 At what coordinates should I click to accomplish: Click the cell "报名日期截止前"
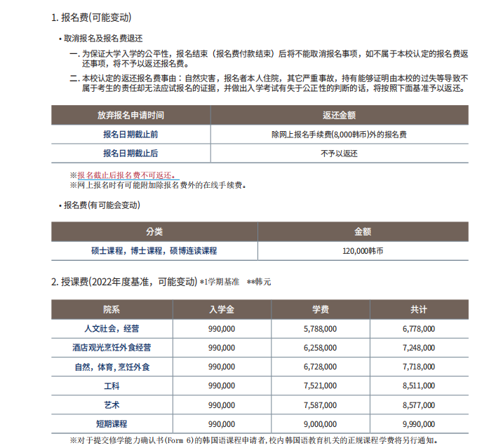coord(130,135)
